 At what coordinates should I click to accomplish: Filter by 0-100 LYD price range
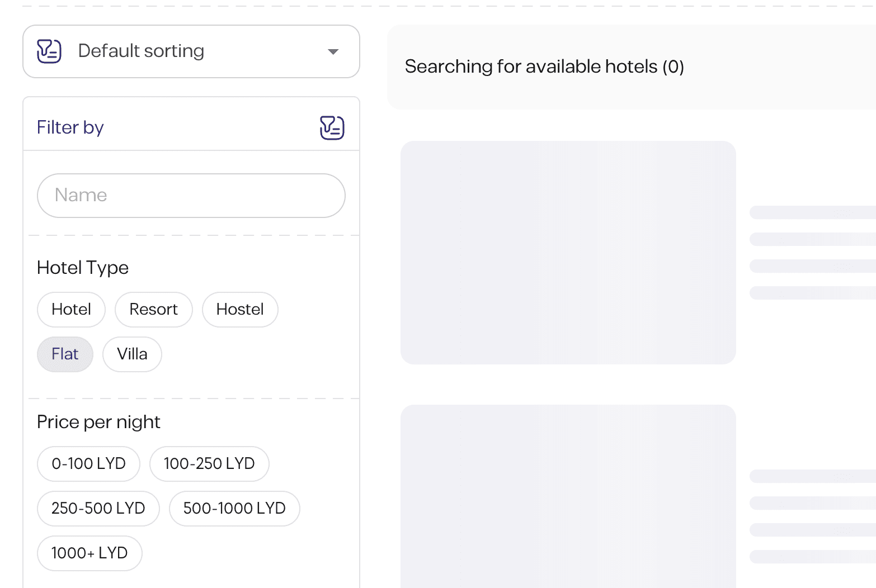coord(88,464)
